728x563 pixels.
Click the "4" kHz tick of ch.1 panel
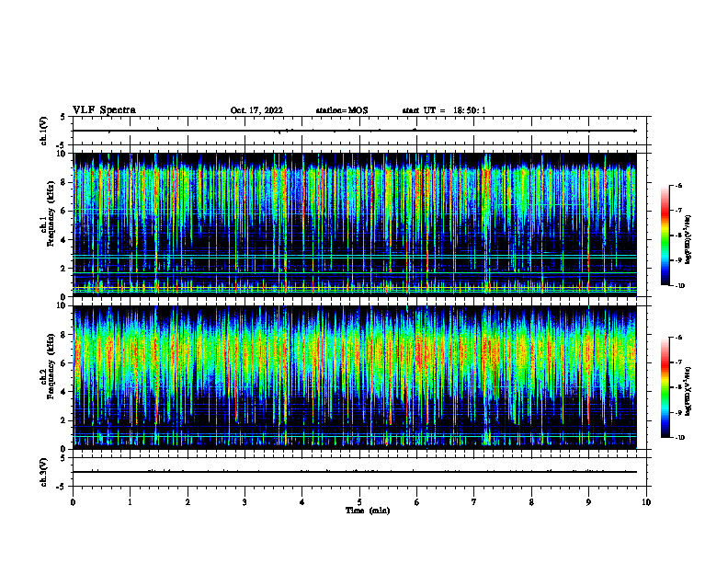click(x=64, y=240)
